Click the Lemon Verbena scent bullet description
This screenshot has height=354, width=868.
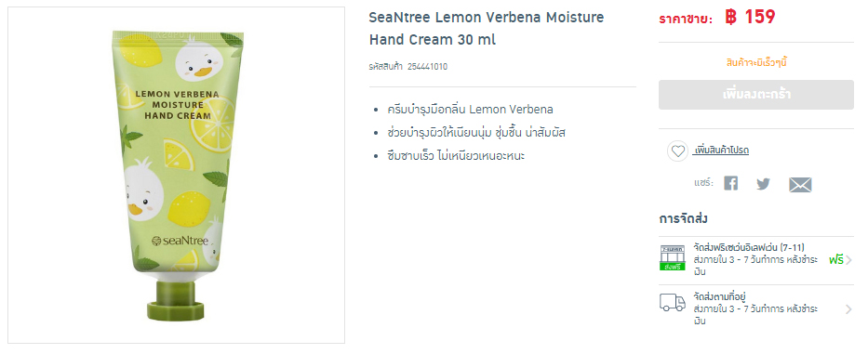[471, 109]
